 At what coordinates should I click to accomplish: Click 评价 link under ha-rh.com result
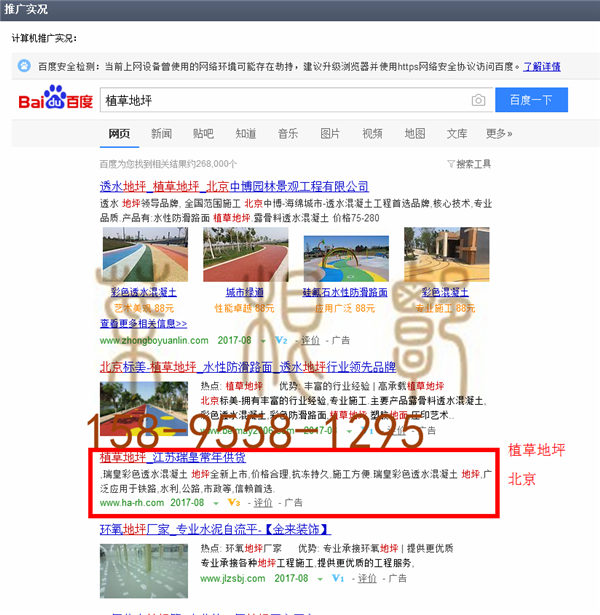tap(263, 503)
